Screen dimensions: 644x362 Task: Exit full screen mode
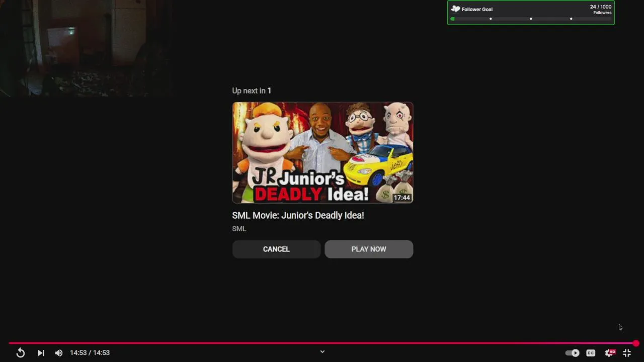coord(627,353)
